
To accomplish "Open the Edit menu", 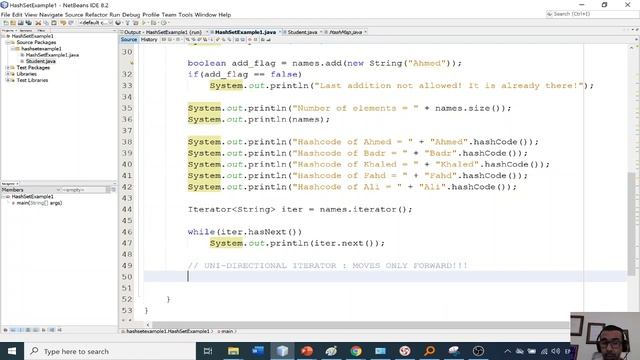I will coord(17,15).
